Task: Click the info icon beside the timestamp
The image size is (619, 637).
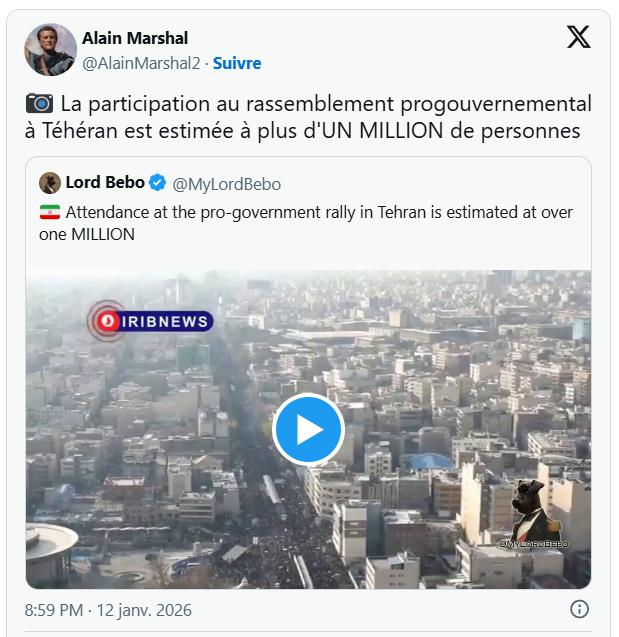Action: coord(579,609)
